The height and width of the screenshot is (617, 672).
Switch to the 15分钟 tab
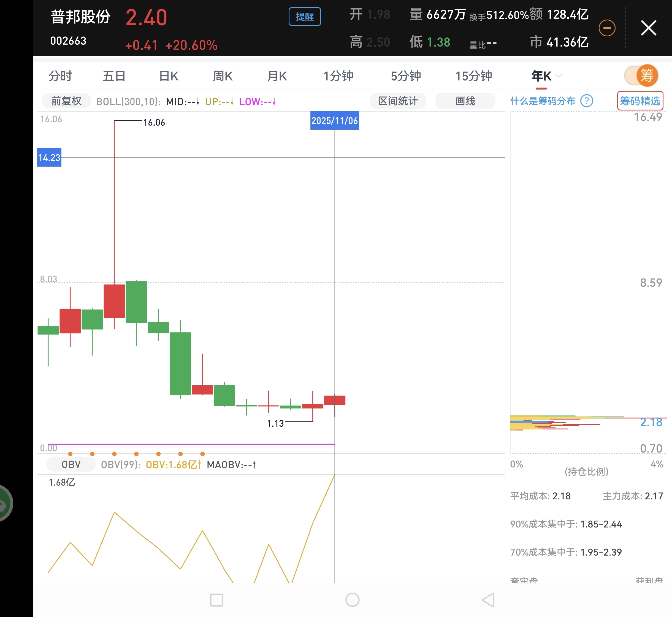(x=473, y=76)
